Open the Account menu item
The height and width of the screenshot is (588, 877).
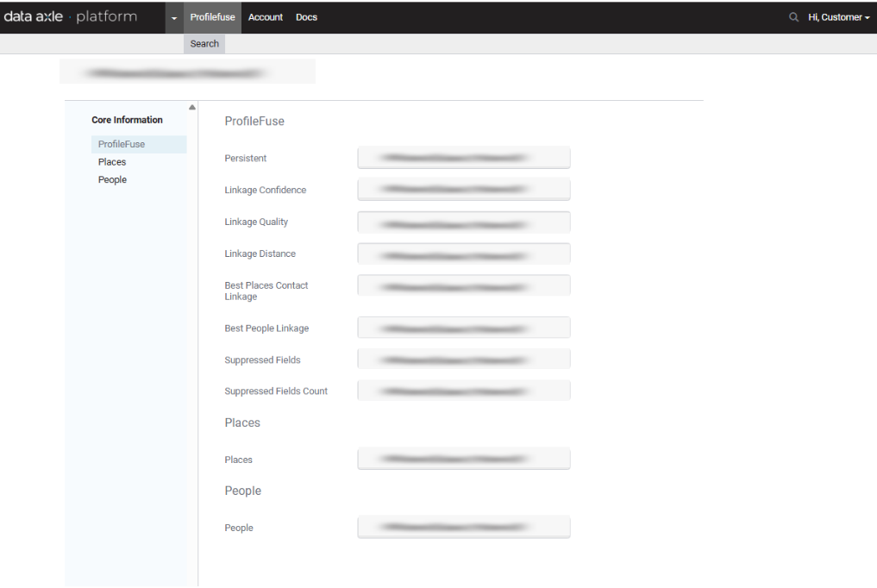tap(266, 17)
